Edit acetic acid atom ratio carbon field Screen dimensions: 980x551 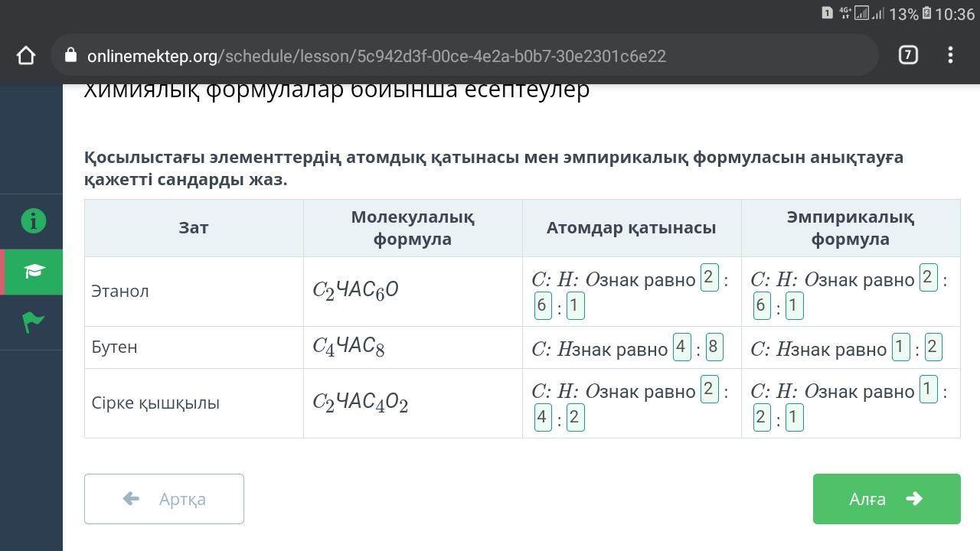pos(709,390)
